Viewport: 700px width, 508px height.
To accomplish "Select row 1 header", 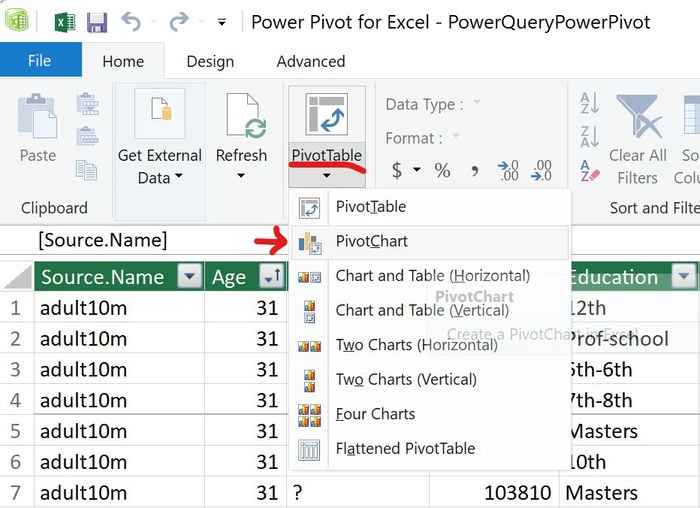I will (16, 308).
